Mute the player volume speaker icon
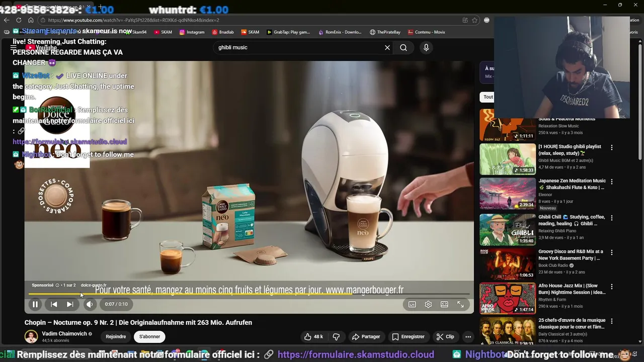Viewport: 644px width, 362px height. pyautogui.click(x=90, y=304)
